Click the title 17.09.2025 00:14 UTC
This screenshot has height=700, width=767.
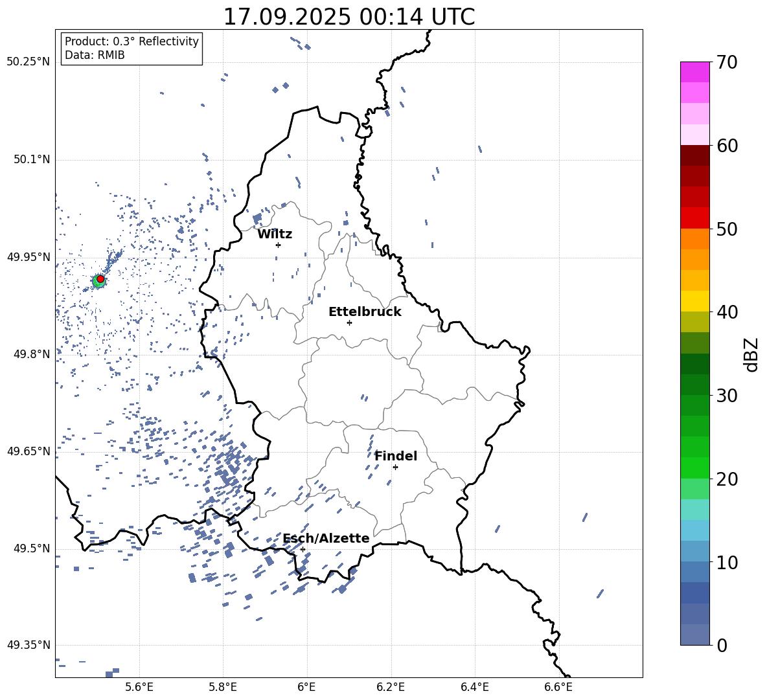tap(349, 17)
